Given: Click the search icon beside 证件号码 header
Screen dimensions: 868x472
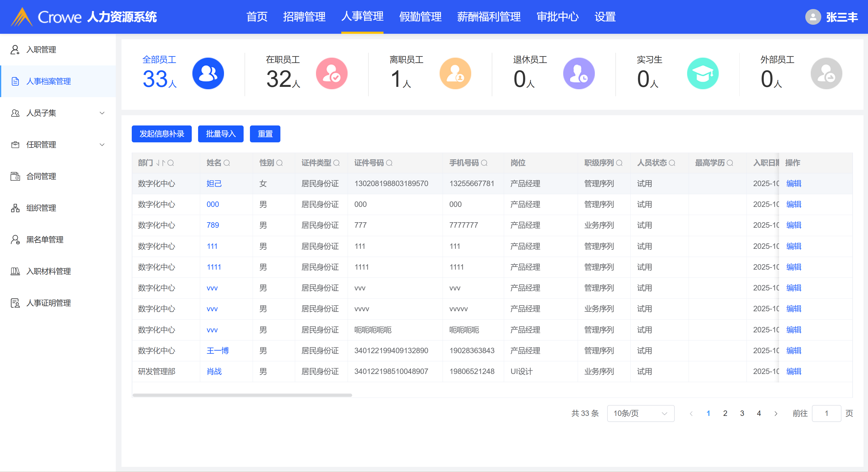Looking at the screenshot, I should coord(389,163).
